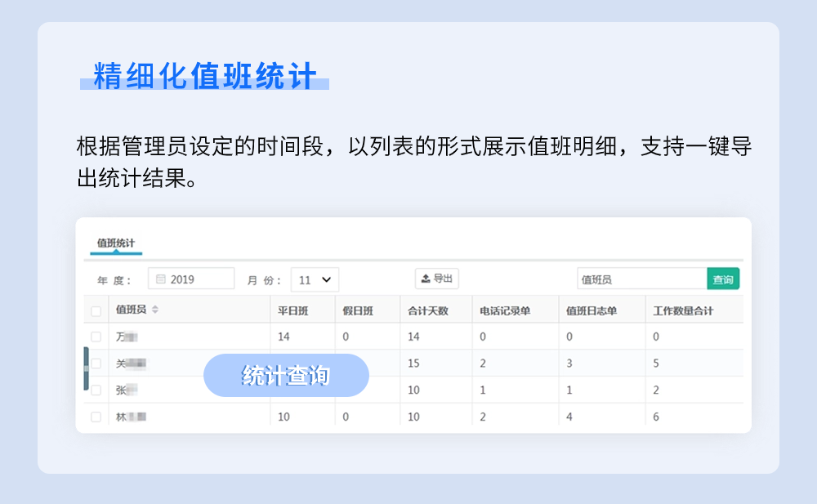Switch to the 值班统计 tab
The width and height of the screenshot is (817, 504).
[x=115, y=243]
